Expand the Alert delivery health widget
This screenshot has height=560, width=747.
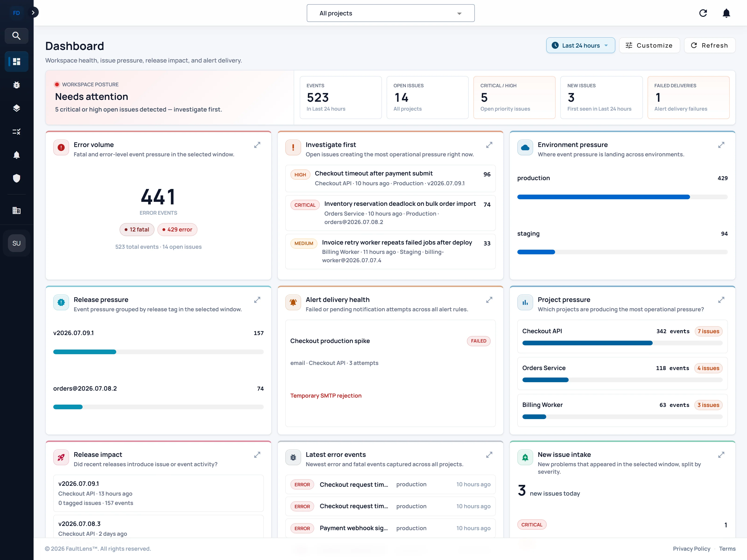pos(489,300)
